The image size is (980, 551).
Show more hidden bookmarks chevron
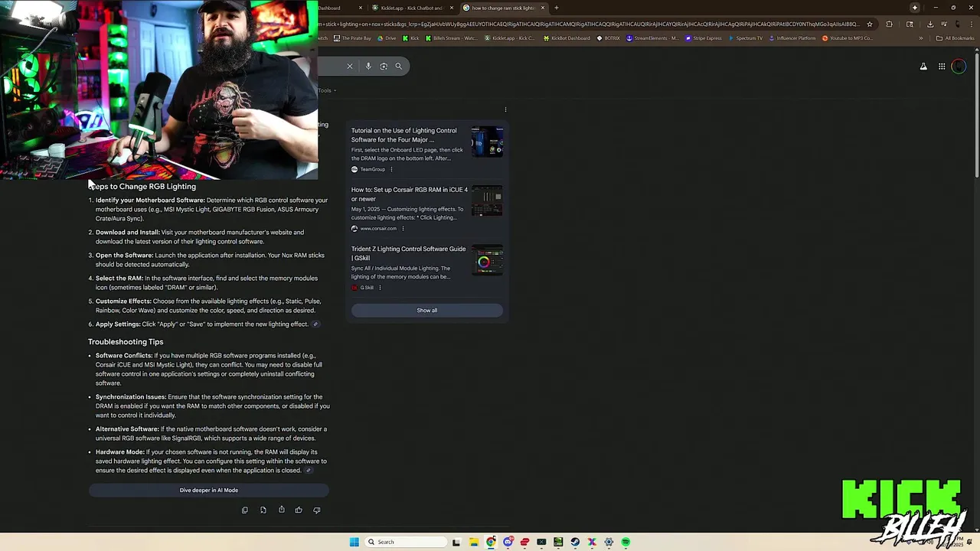921,38
